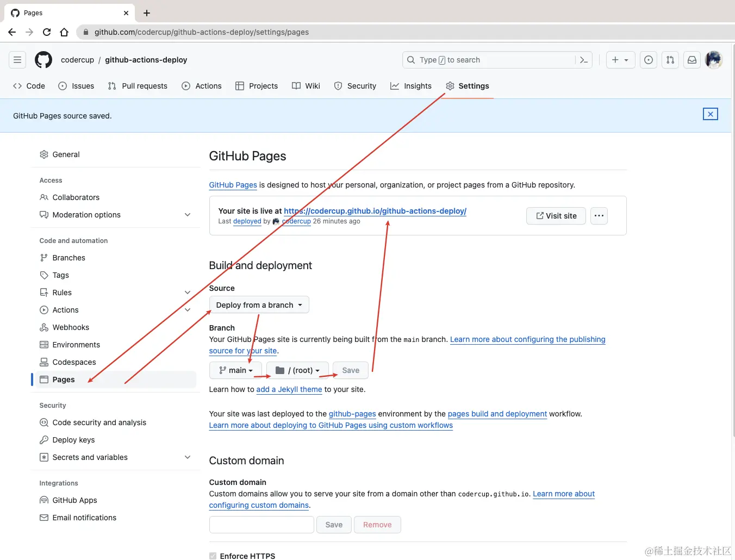This screenshot has width=735, height=560.
Task: Open the main branch selector
Action: (235, 370)
